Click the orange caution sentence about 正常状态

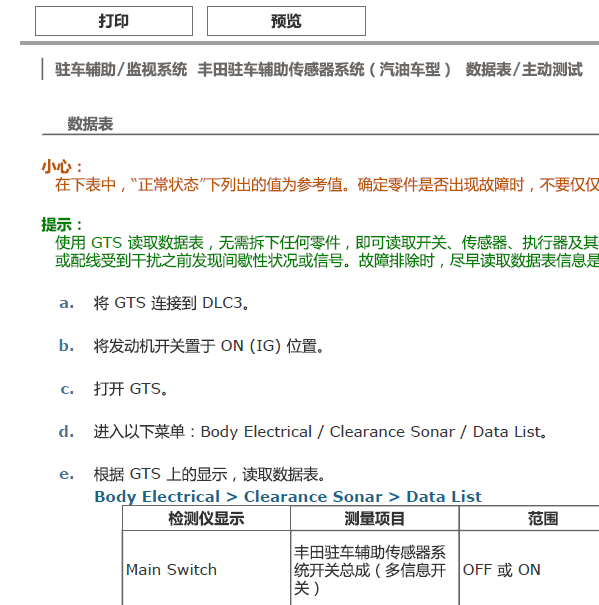[327, 185]
